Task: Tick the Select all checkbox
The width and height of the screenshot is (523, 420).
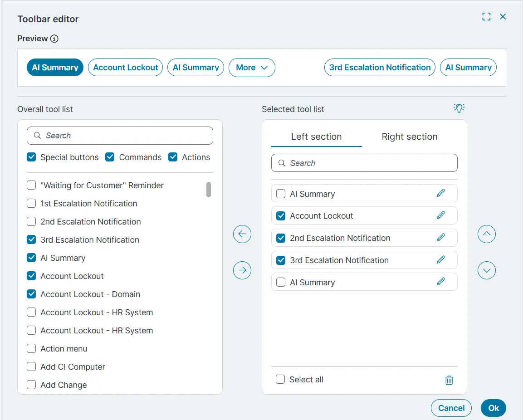Action: (x=280, y=379)
